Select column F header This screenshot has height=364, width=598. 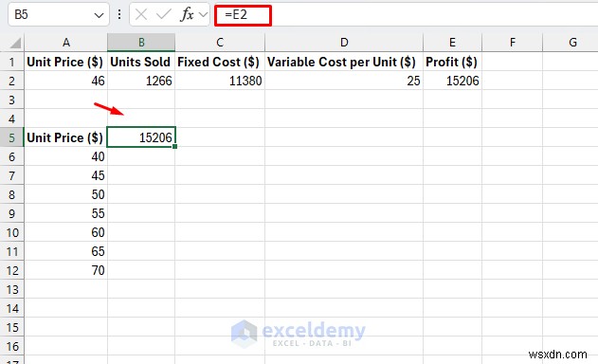pyautogui.click(x=512, y=43)
